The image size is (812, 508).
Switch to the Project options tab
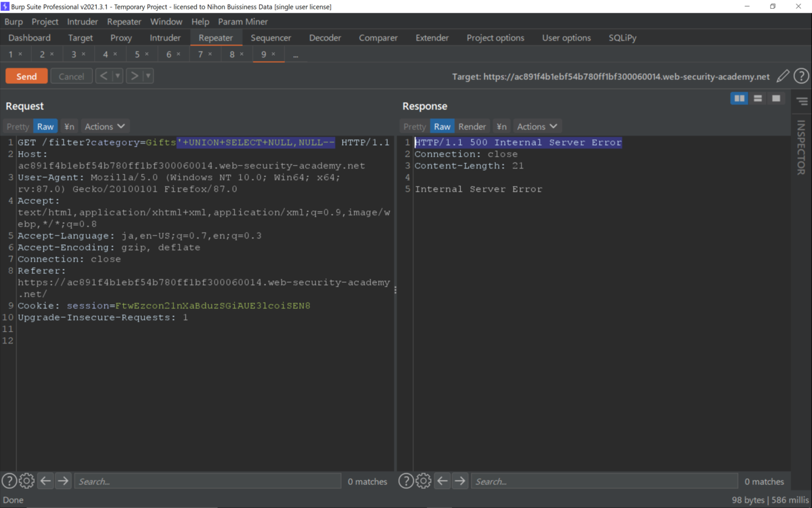495,38
